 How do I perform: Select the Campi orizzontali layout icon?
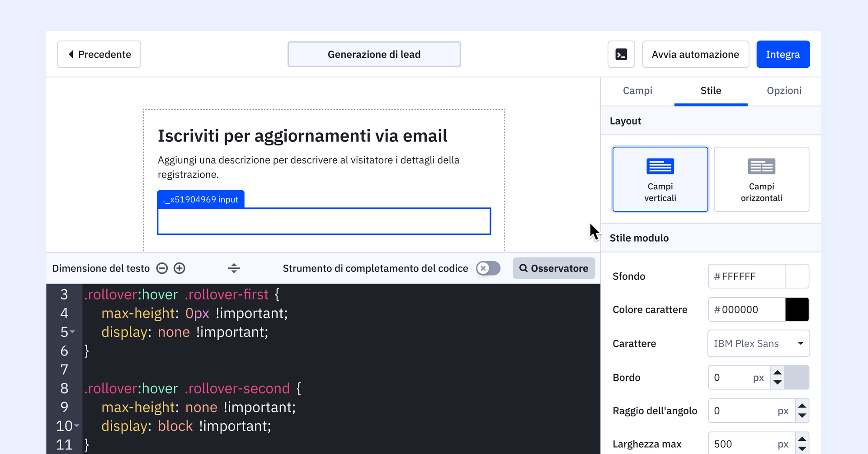[x=761, y=167]
